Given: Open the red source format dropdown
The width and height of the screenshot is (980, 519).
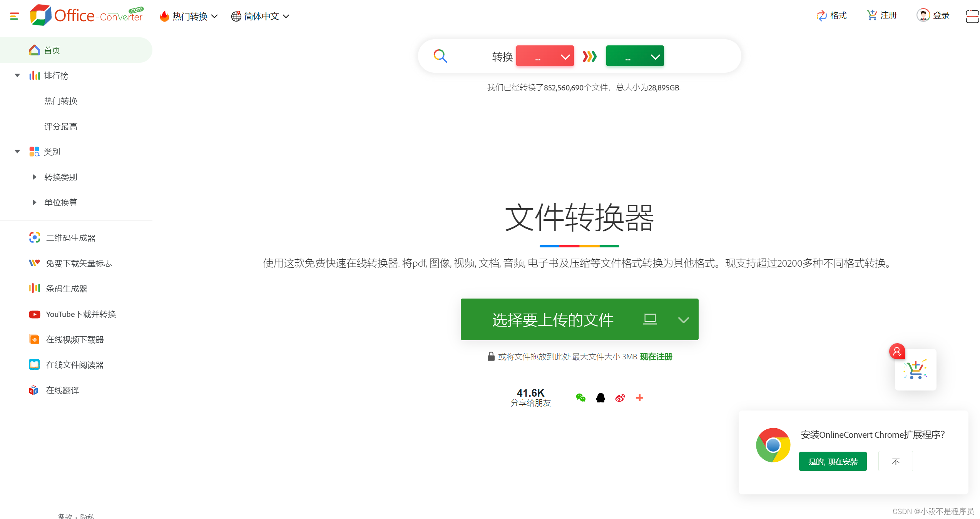Looking at the screenshot, I should pyautogui.click(x=545, y=56).
